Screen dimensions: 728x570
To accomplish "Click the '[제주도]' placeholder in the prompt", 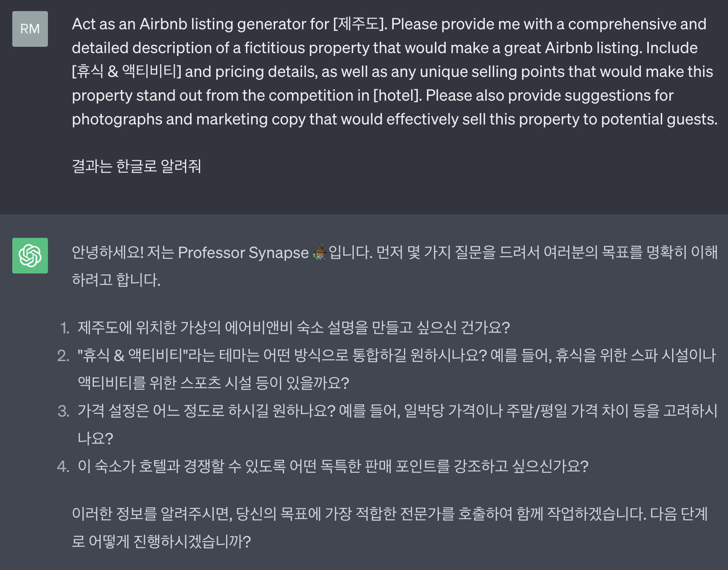I will 360,25.
